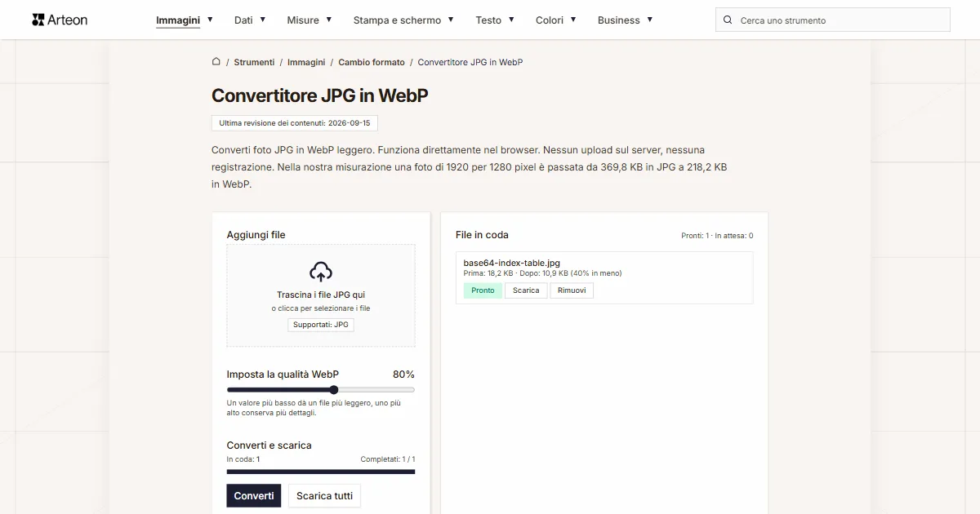980x514 pixels.
Task: Expand the Dati menu arrow
Action: (x=263, y=19)
